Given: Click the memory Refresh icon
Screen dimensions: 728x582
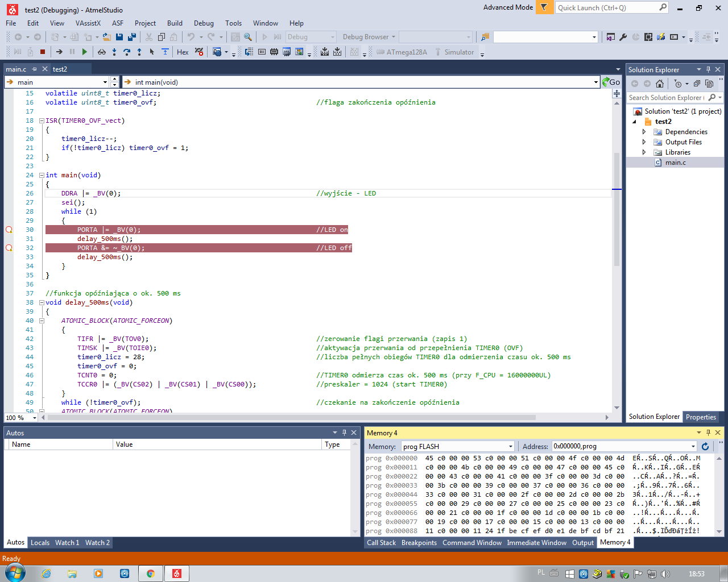Looking at the screenshot, I should (705, 447).
